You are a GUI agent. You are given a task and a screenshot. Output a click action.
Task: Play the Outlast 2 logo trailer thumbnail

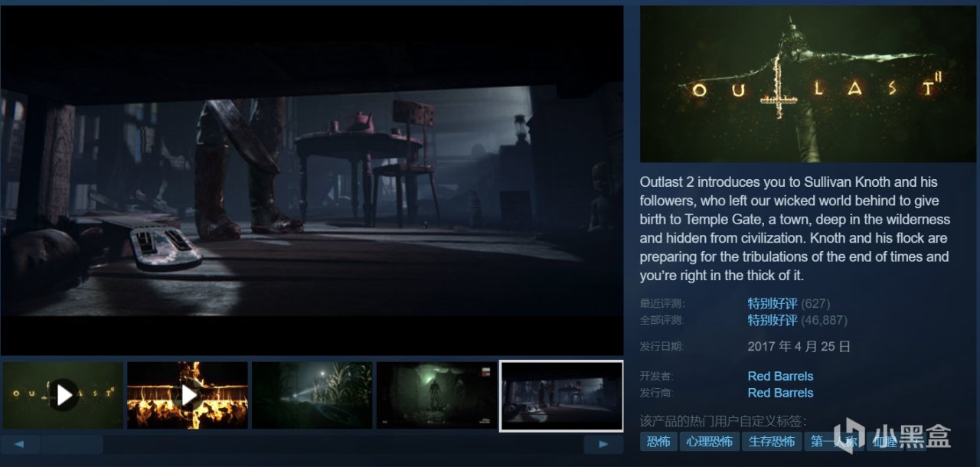click(63, 395)
